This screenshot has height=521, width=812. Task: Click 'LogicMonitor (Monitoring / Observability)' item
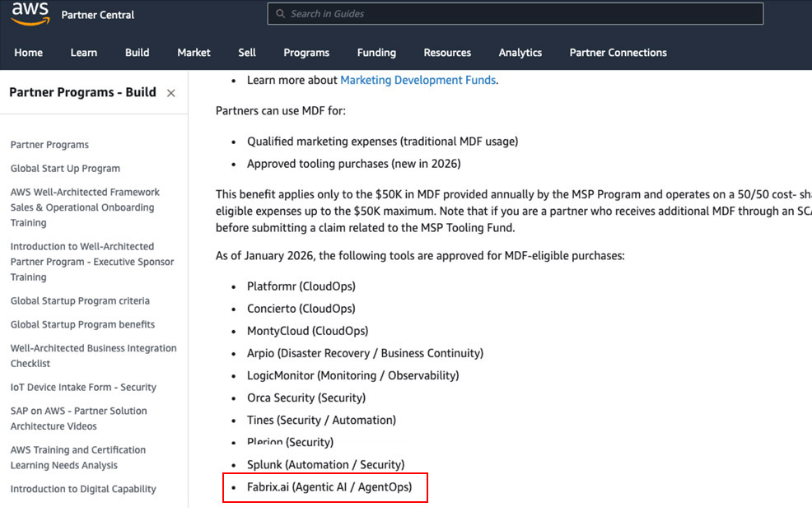[352, 375]
